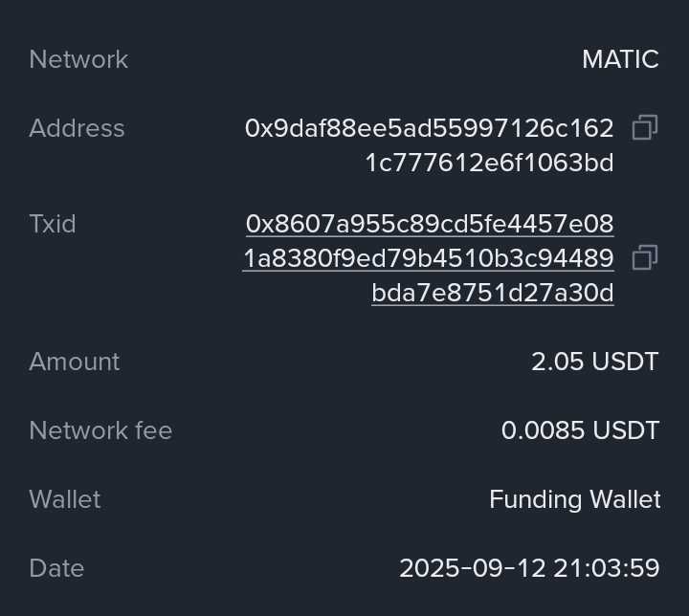Click the Txid label
The height and width of the screenshot is (616, 689).
pyautogui.click(x=53, y=224)
